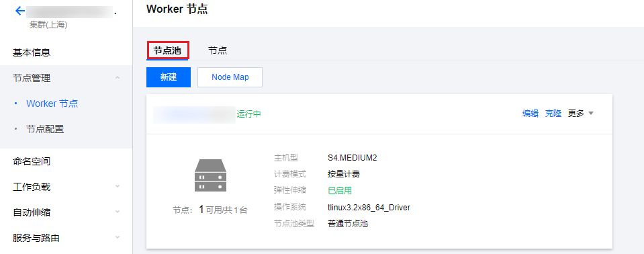644x254 pixels.
Task: Click the 运行中 status text
Action: (x=249, y=114)
